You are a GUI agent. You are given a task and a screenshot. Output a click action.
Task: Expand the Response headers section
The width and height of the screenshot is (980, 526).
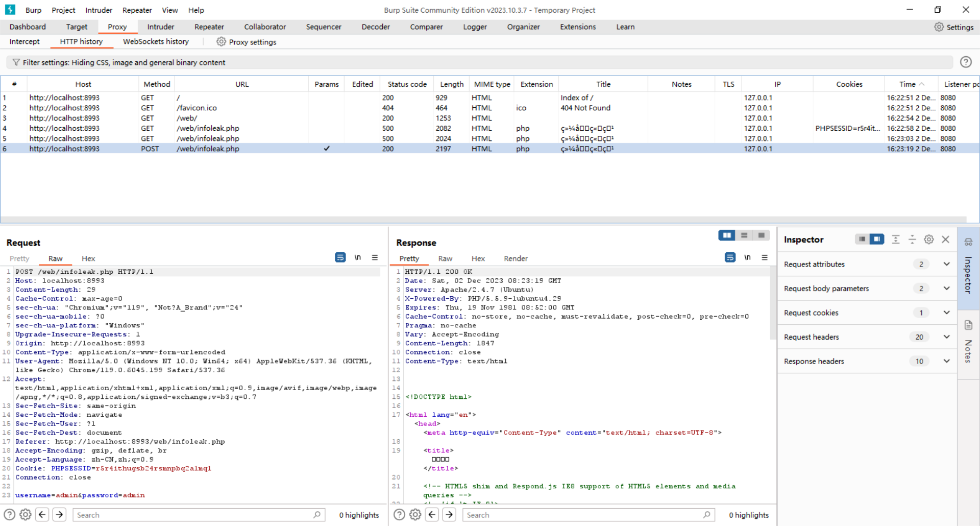pos(946,362)
